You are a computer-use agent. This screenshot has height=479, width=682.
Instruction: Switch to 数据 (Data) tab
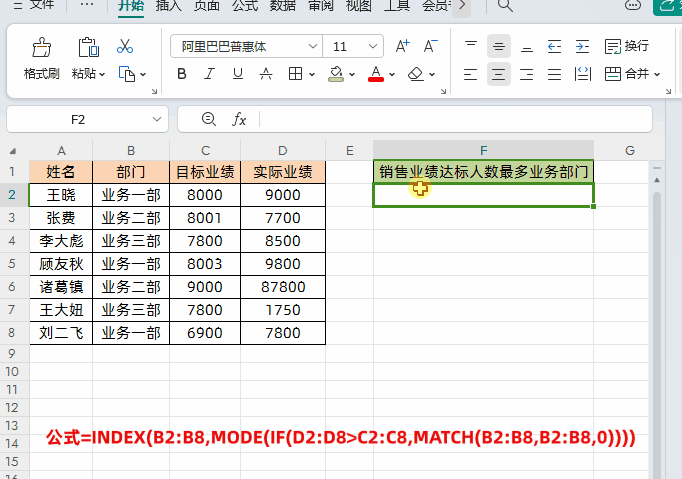[x=283, y=6]
